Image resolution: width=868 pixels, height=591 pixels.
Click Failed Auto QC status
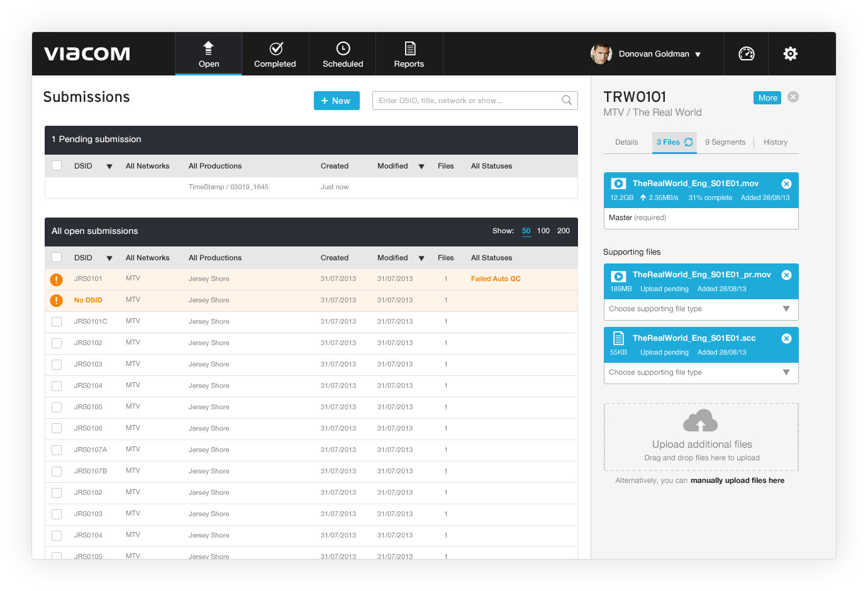pyautogui.click(x=496, y=279)
